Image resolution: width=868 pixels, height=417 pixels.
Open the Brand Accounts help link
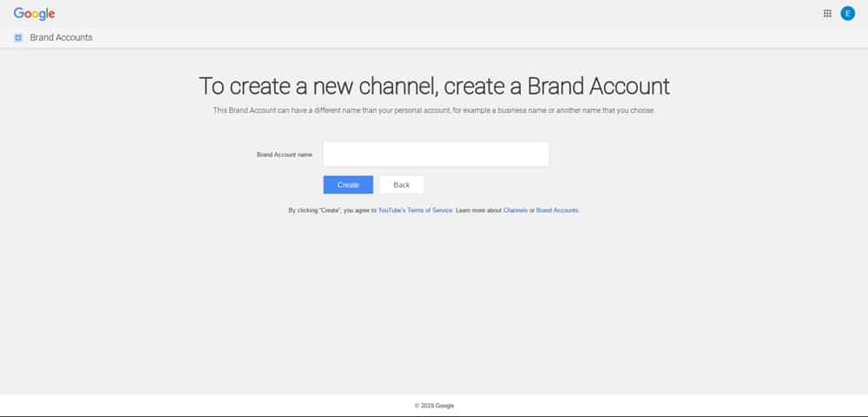557,210
